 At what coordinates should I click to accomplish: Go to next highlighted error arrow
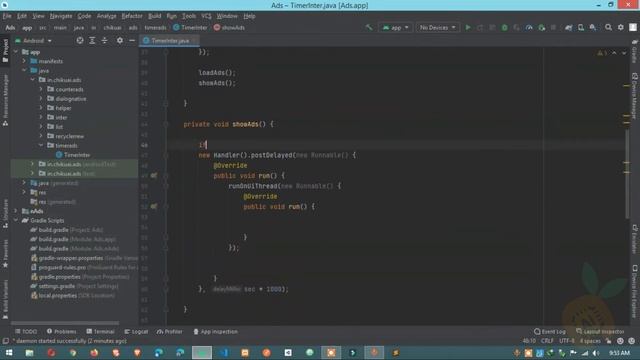tap(624, 53)
